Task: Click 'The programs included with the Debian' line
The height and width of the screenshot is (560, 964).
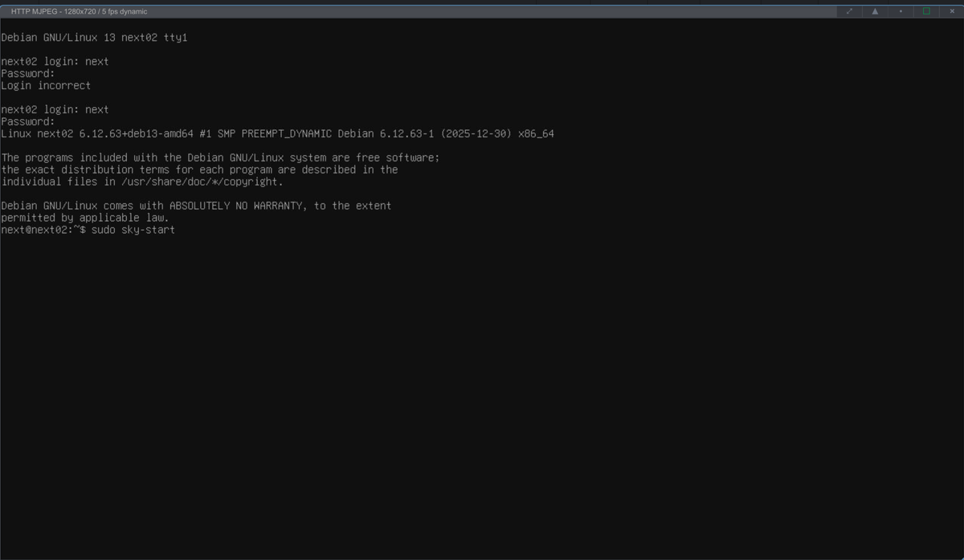Action: tap(220, 157)
